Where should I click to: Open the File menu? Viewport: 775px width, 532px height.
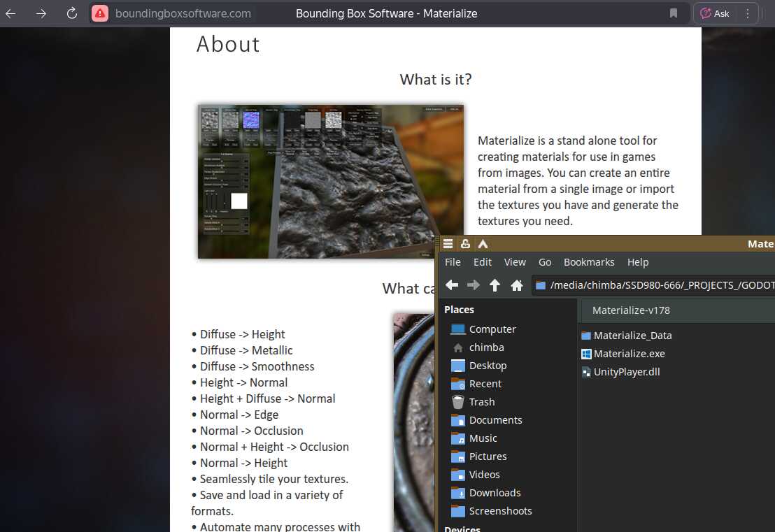453,262
